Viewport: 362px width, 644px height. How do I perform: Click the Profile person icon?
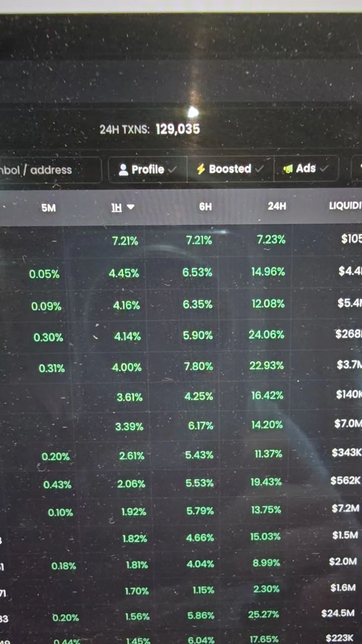[123, 170]
